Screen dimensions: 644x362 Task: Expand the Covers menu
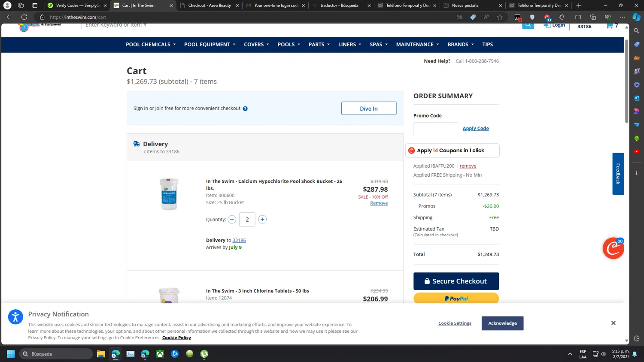[x=256, y=45]
